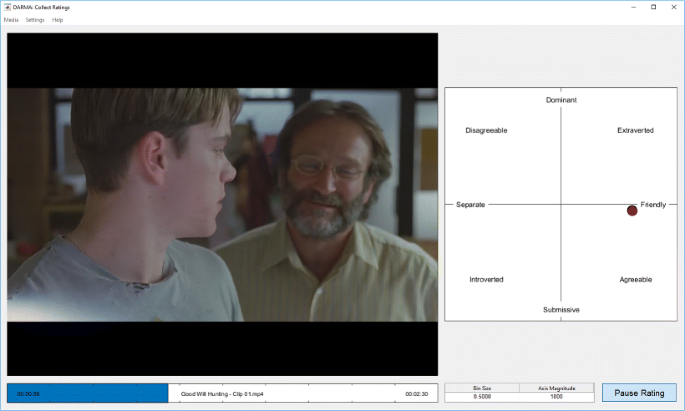
Task: Click the Good Will Hunting video frame
Action: (223, 204)
